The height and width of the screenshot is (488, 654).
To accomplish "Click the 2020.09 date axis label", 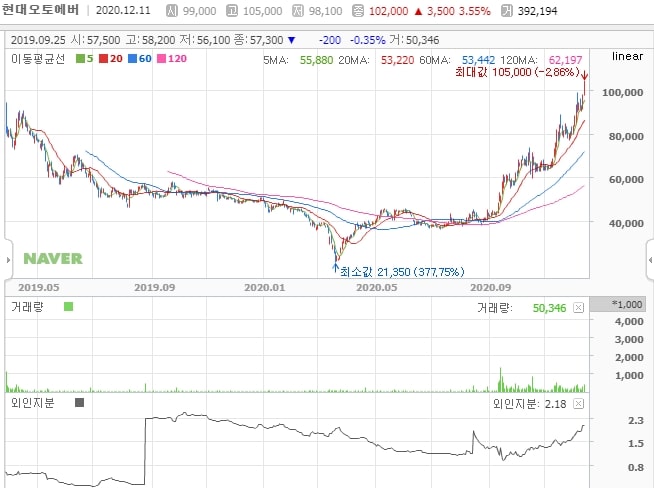I will [x=490, y=287].
